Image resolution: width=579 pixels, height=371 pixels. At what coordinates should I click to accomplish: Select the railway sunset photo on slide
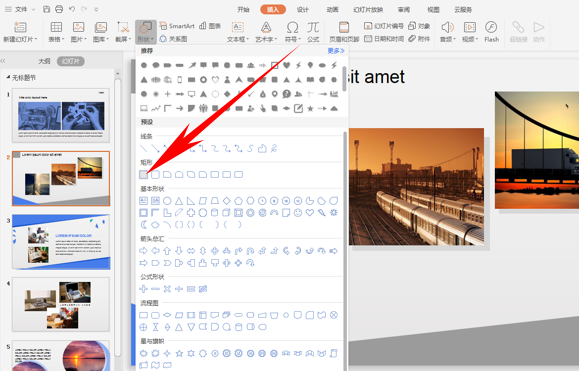tap(416, 186)
